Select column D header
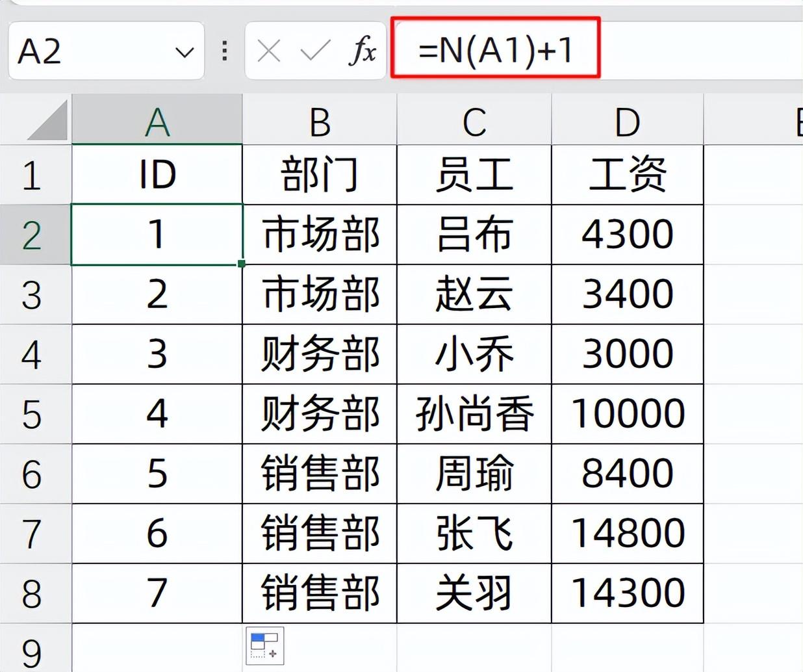803x672 pixels. pyautogui.click(x=628, y=120)
